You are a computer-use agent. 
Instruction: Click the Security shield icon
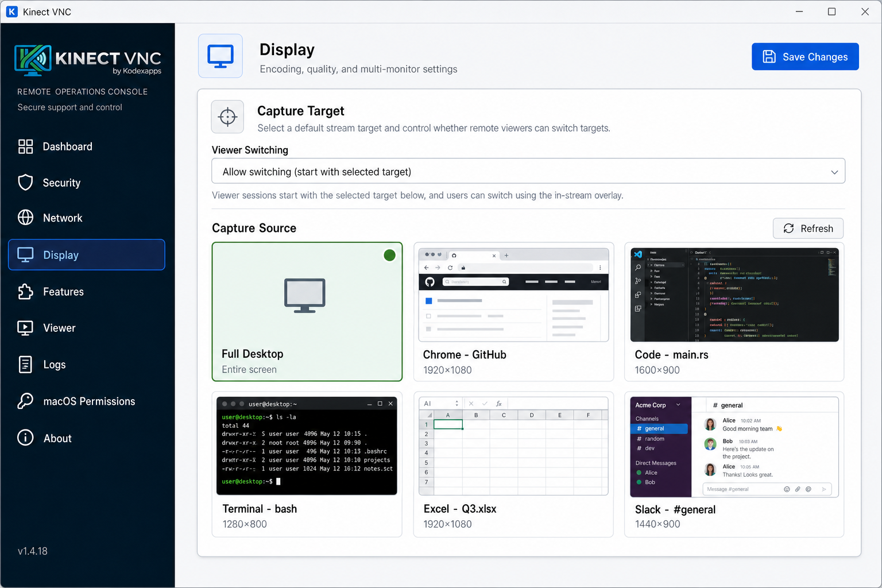[25, 183]
